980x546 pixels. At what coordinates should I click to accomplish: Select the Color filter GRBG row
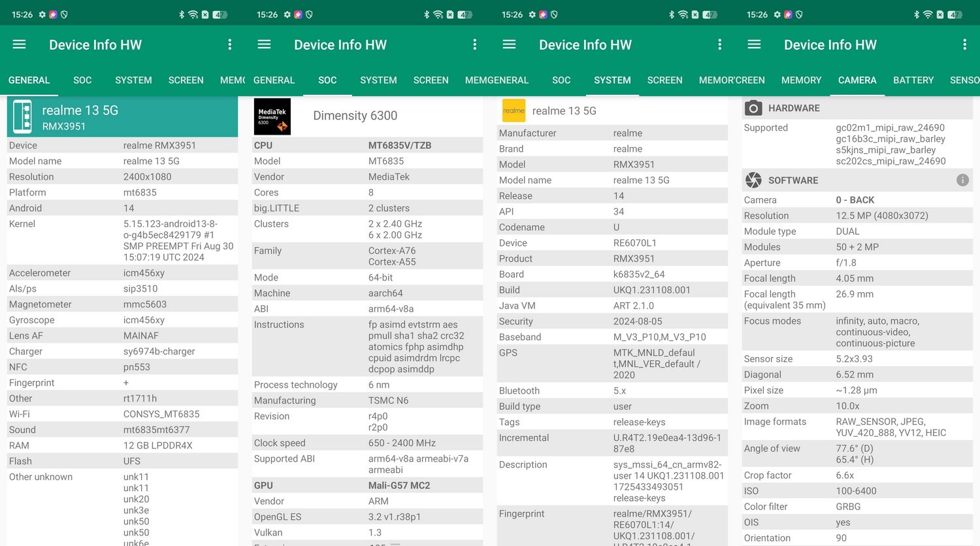pos(857,507)
